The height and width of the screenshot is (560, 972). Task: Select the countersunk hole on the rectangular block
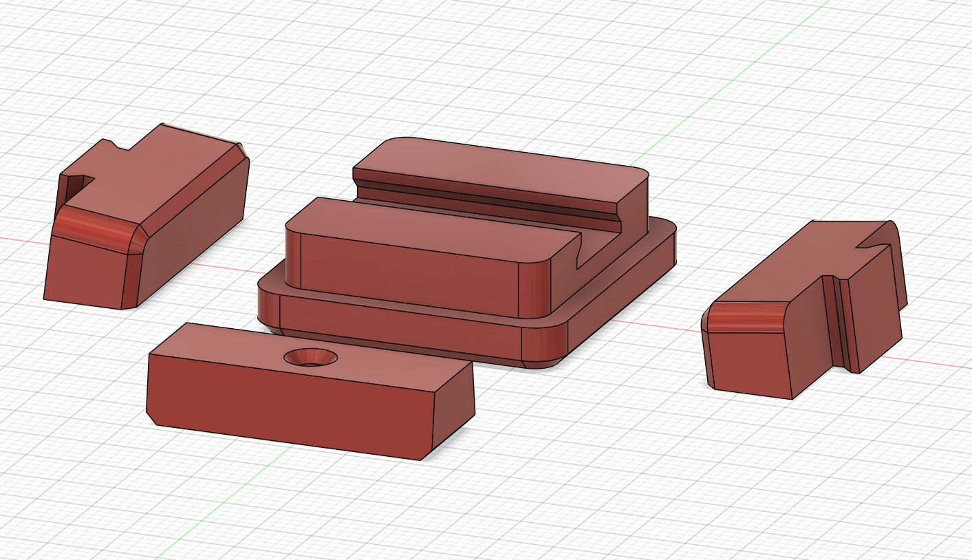[x=311, y=357]
